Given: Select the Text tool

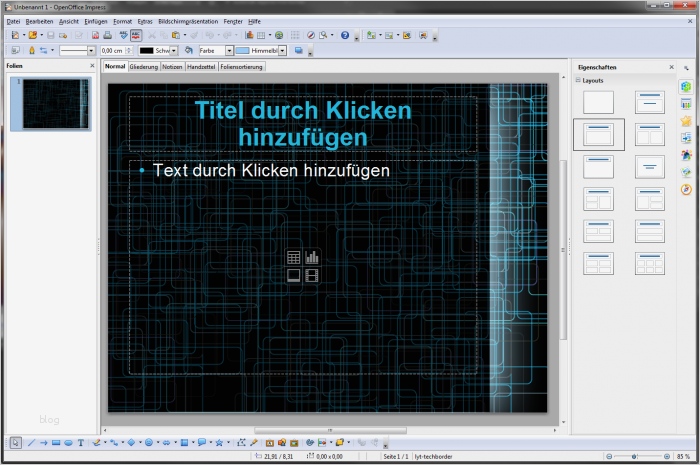Looking at the screenshot, I should tap(81, 443).
